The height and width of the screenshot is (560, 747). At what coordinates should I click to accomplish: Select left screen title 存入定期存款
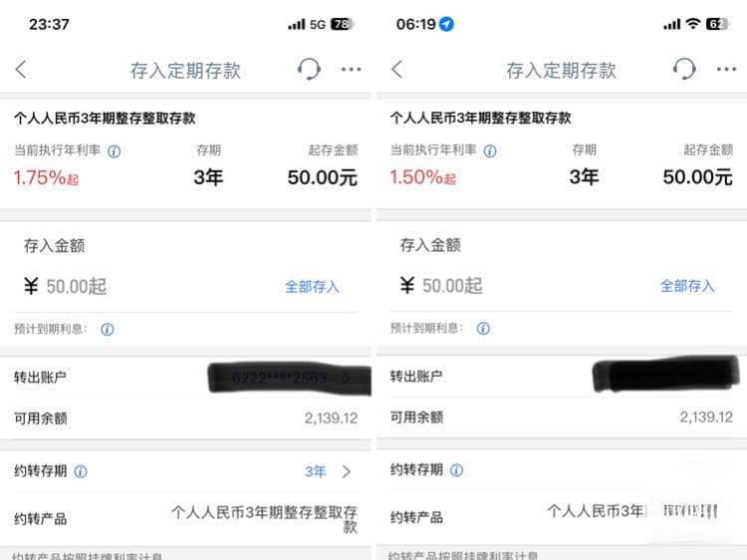coord(186,71)
